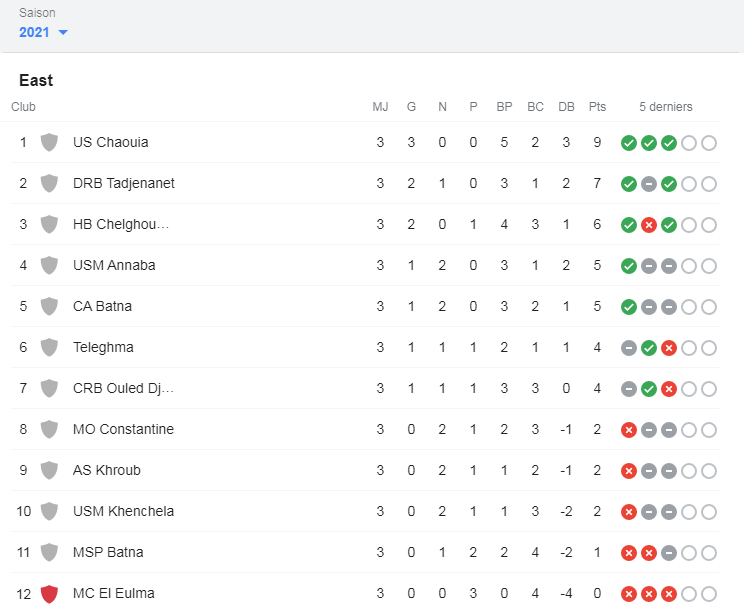Screen dimensions: 744x616
Task: Open the AS Khroub team link
Action: point(104,470)
